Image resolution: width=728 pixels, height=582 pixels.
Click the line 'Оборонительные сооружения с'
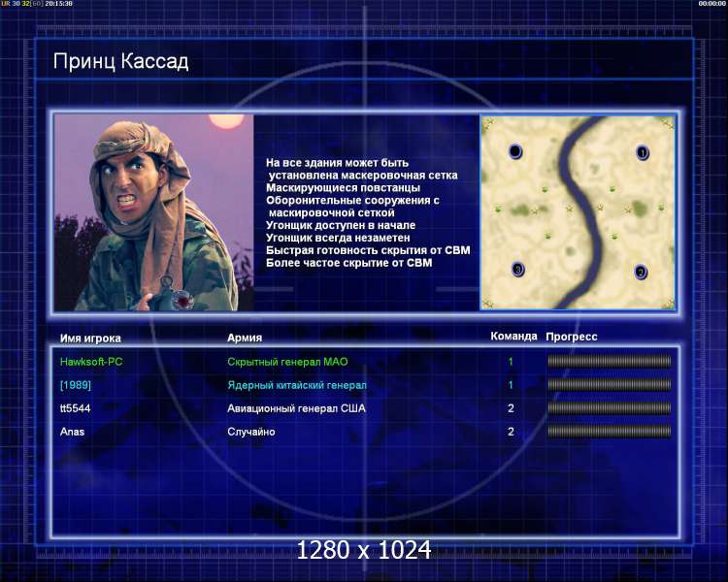352,201
